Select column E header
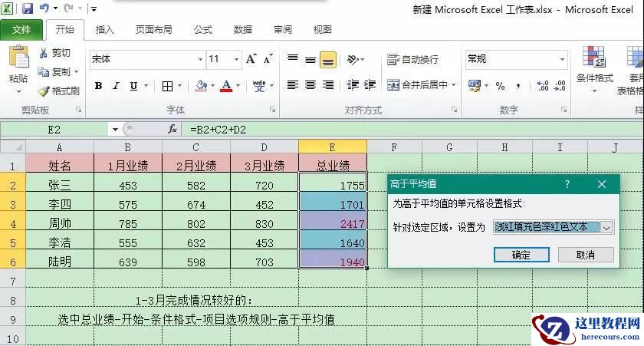 (x=332, y=147)
